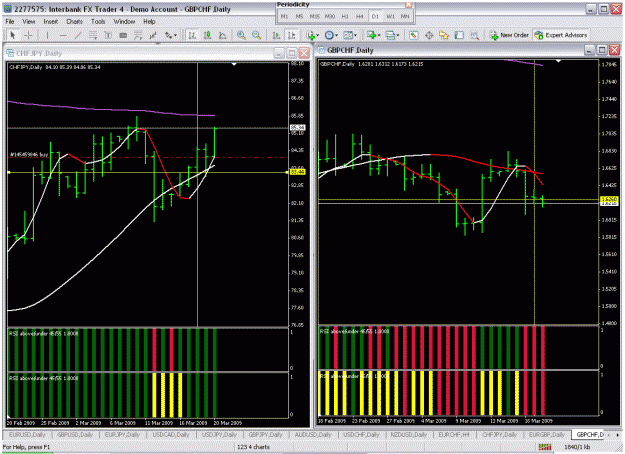This screenshot has width=625, height=454.
Task: Switch chart to Candlesticks style
Action: (x=207, y=35)
